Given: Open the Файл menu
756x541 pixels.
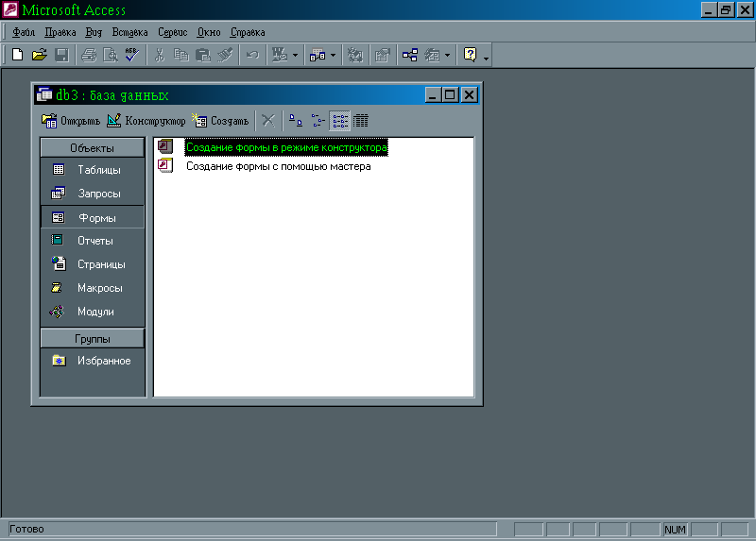Looking at the screenshot, I should point(24,32).
